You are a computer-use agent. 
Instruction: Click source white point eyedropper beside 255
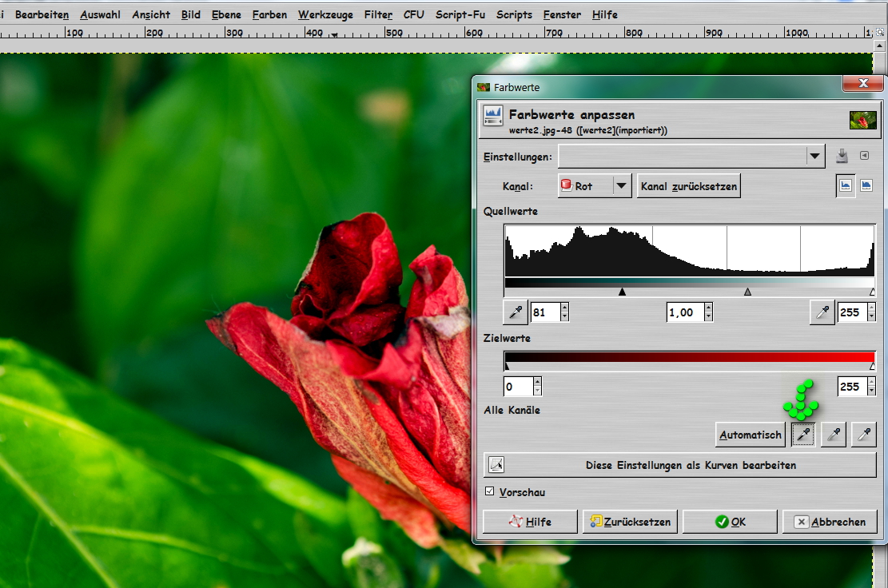click(x=822, y=312)
